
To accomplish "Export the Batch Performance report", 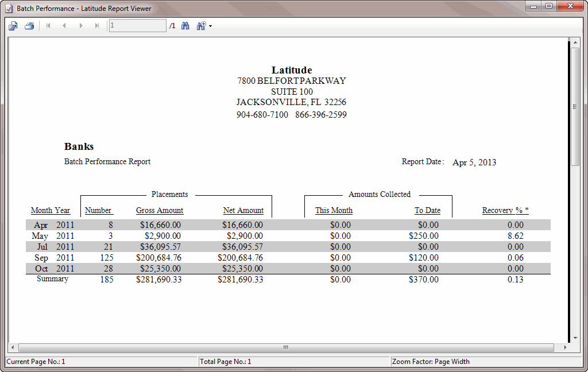I will pyautogui.click(x=13, y=25).
